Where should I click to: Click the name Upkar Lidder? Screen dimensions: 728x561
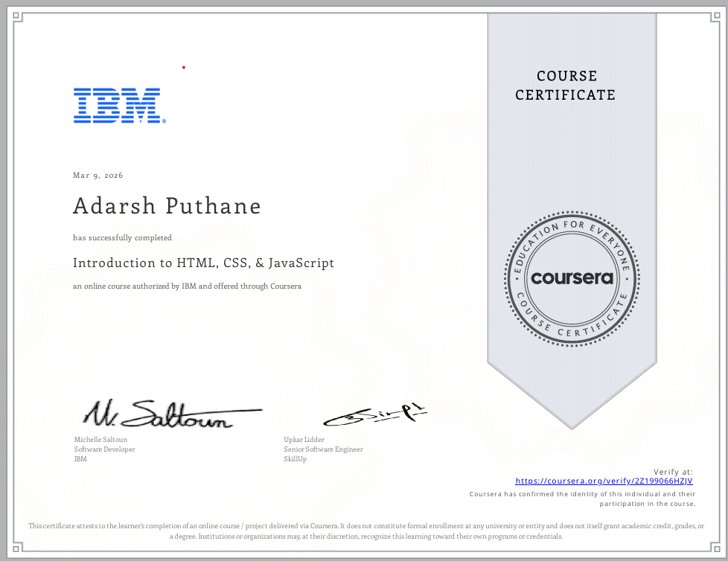coord(304,440)
